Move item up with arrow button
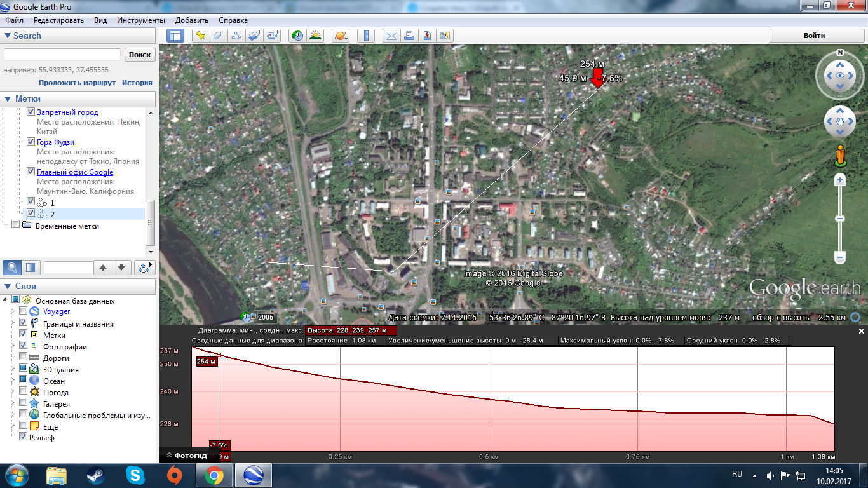The height and width of the screenshot is (488, 868). (103, 267)
